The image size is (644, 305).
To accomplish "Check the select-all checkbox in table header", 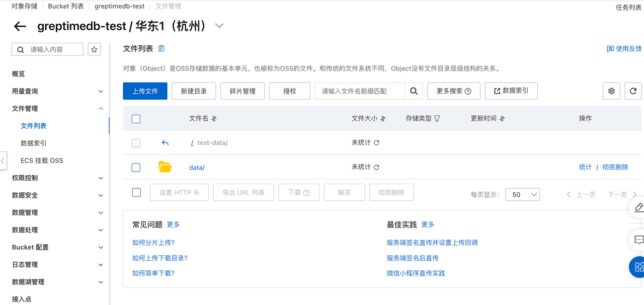I will [136, 118].
